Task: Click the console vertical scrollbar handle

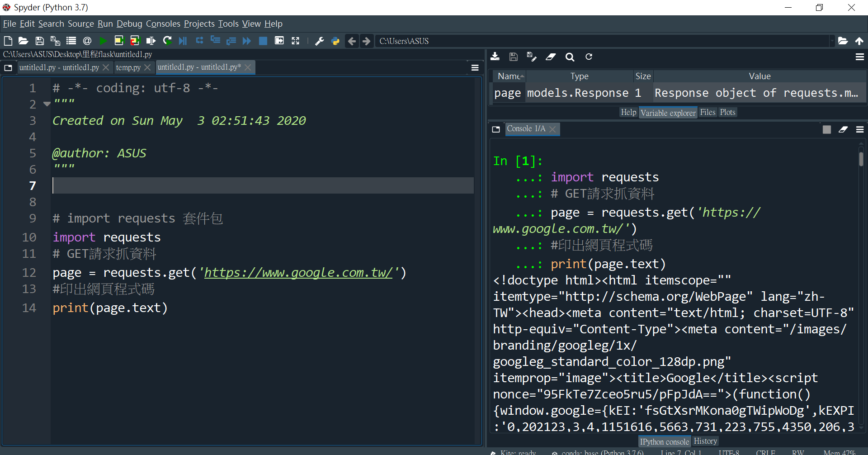Action: pyautogui.click(x=861, y=159)
